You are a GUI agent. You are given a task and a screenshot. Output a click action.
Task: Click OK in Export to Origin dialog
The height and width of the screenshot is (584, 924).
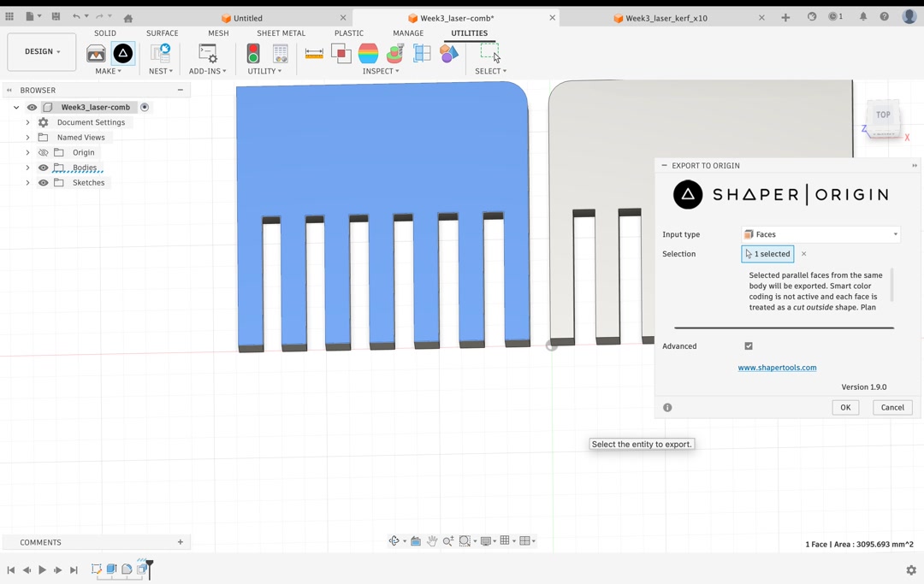click(x=845, y=407)
